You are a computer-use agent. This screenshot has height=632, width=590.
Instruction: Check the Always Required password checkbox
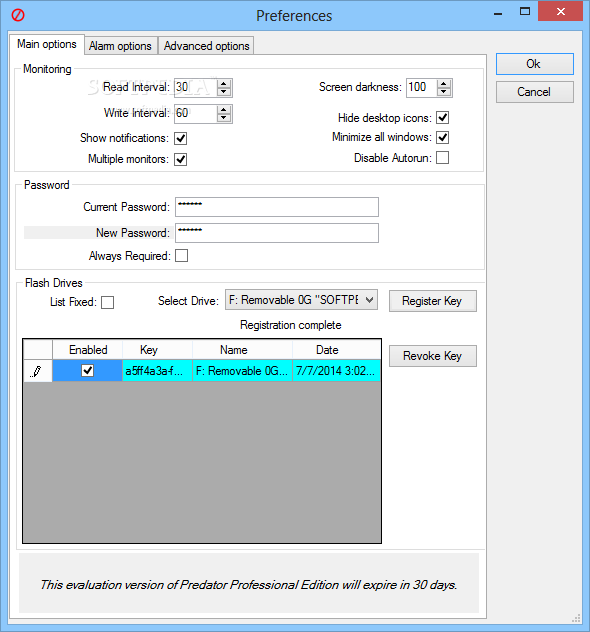pos(181,256)
